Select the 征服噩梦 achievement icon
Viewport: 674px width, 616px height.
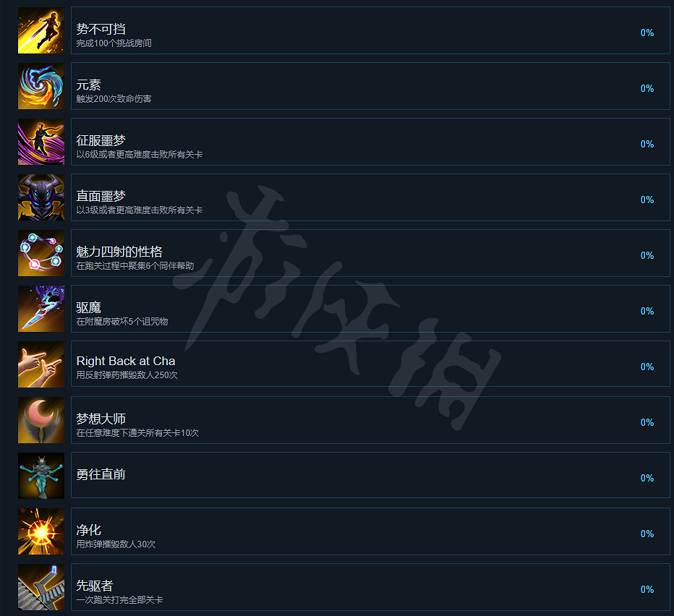pyautogui.click(x=40, y=142)
